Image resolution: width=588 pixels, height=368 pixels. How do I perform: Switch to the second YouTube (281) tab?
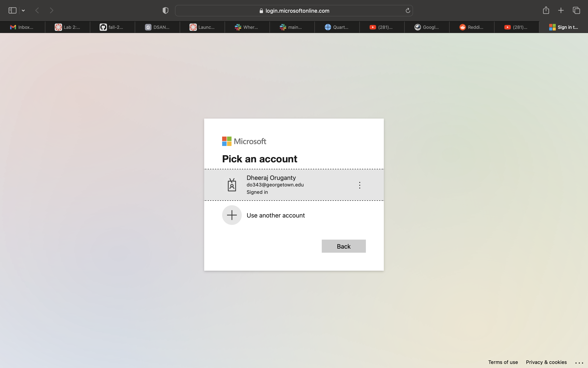coord(517,27)
